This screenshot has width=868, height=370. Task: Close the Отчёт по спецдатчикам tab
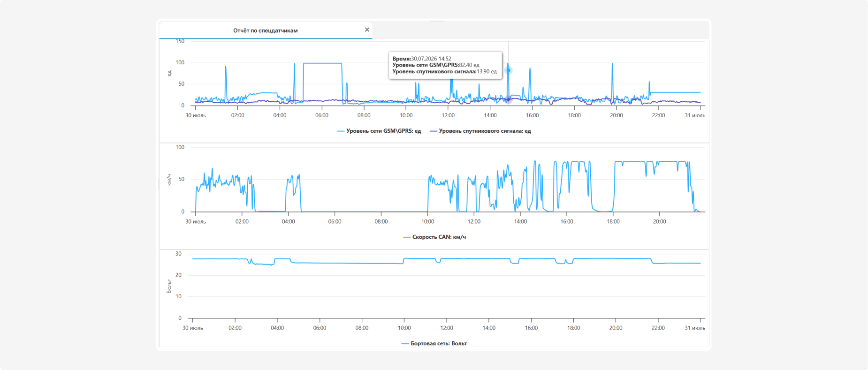click(x=367, y=30)
